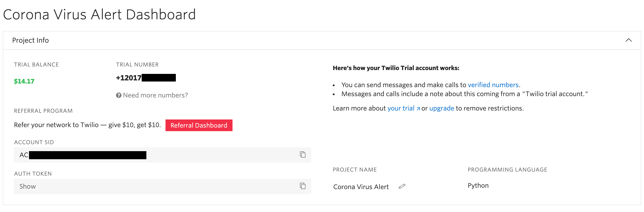Screen dimensions: 644x212
Task: Click 'Here's how your Twilio Trial account works' heading
Action: click(396, 68)
